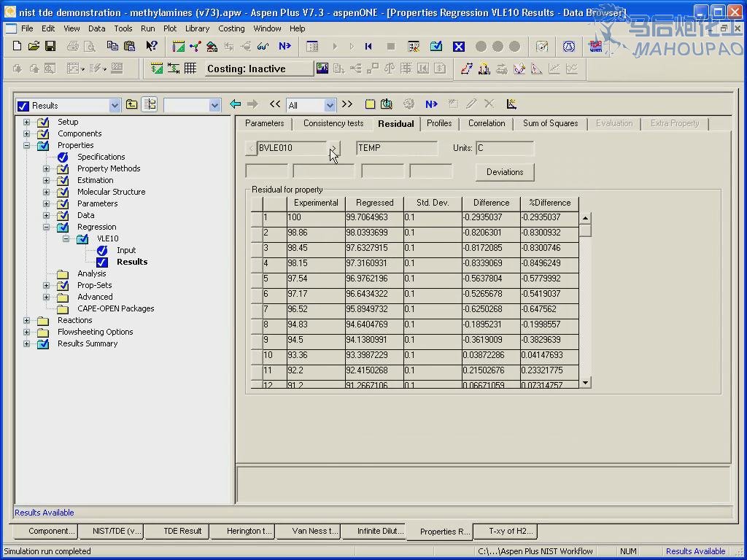Expand the Setup tree folder

click(x=27, y=122)
